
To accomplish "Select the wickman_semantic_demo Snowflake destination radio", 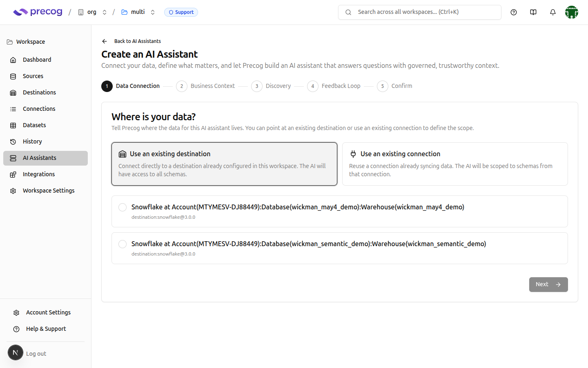I will [x=122, y=244].
